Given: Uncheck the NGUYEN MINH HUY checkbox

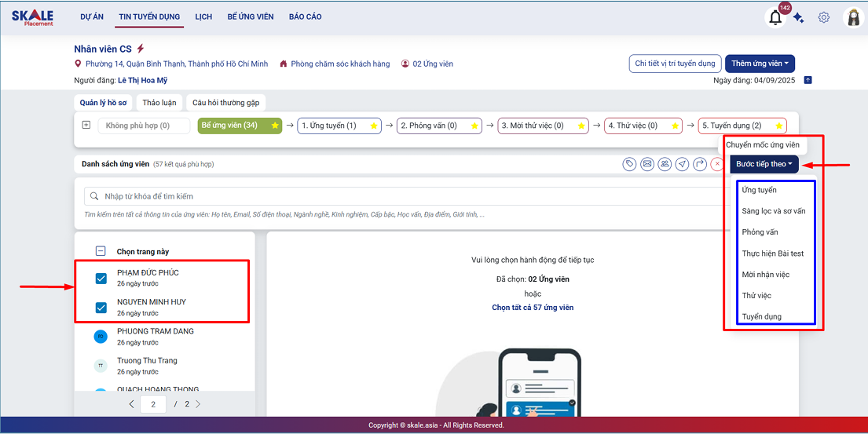Looking at the screenshot, I should click(101, 307).
